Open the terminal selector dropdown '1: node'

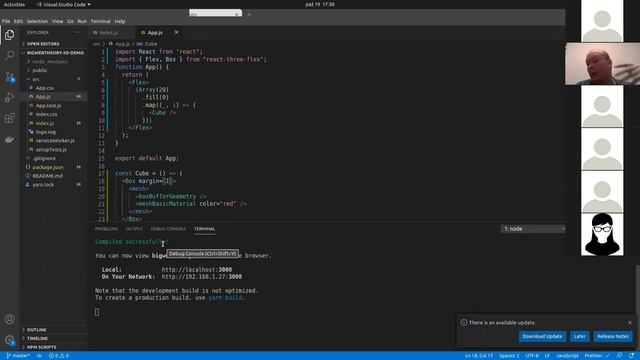coord(533,229)
